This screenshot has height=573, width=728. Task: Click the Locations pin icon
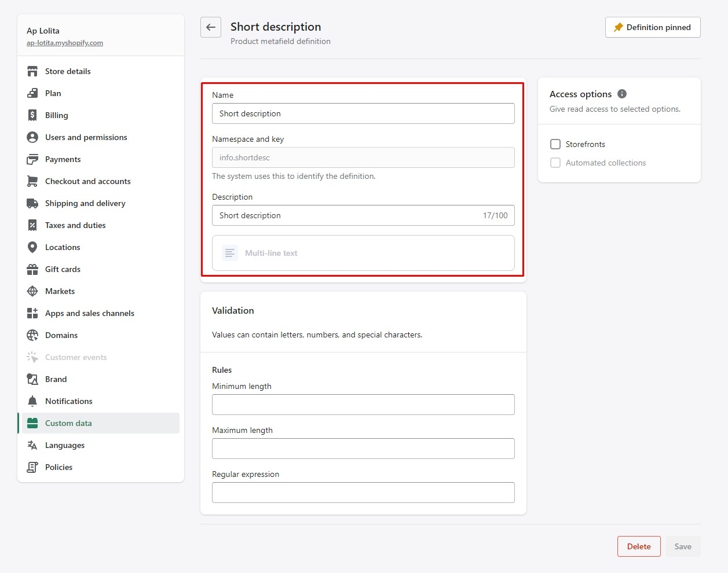pyautogui.click(x=32, y=247)
